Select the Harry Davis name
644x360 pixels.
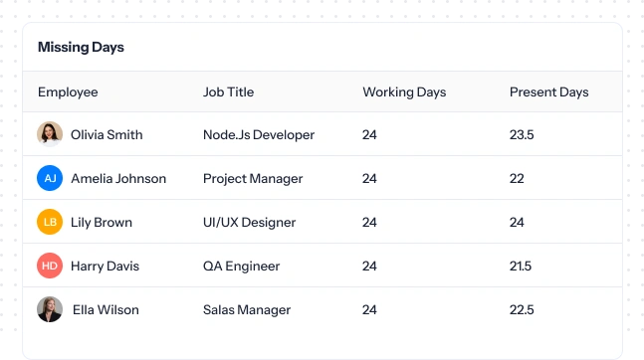[105, 266]
